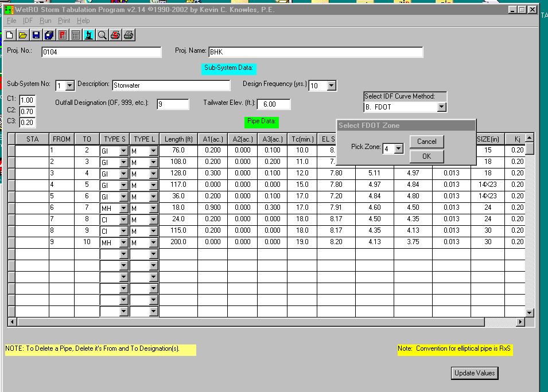Click the Update Values button

[475, 373]
